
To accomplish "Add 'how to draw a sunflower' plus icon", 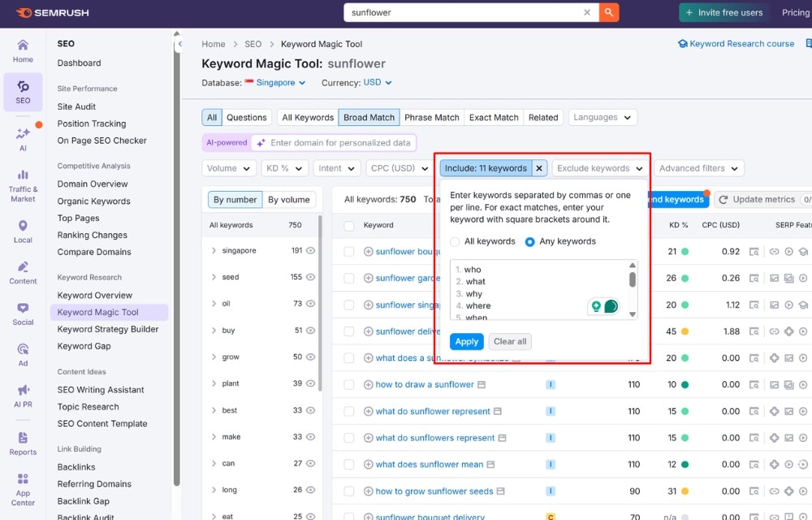I will 368,384.
